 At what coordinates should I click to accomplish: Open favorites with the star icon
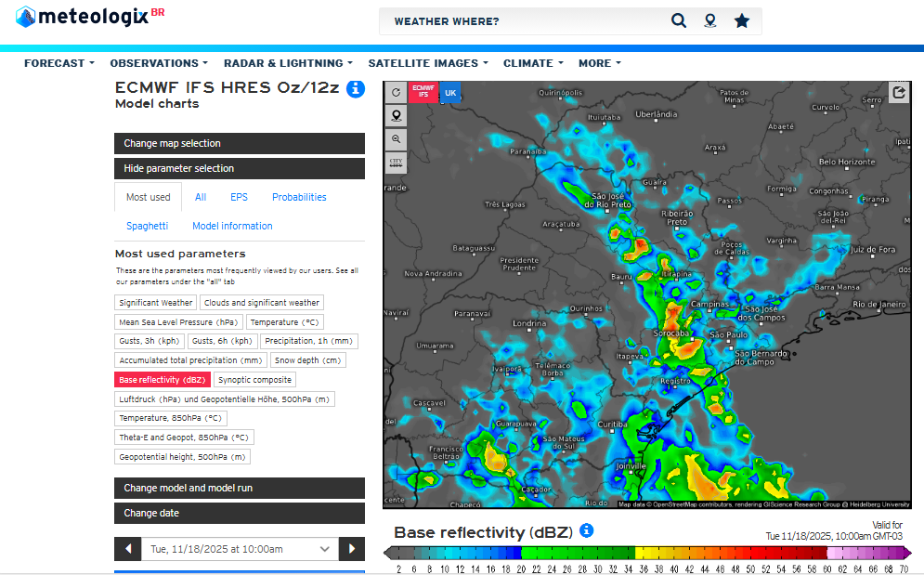[741, 21]
